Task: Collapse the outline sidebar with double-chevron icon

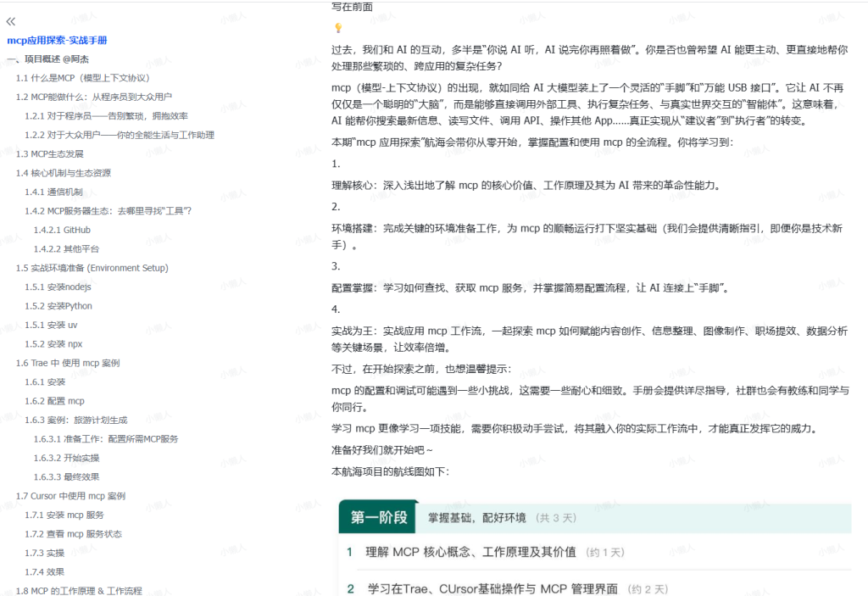Action: (x=10, y=21)
